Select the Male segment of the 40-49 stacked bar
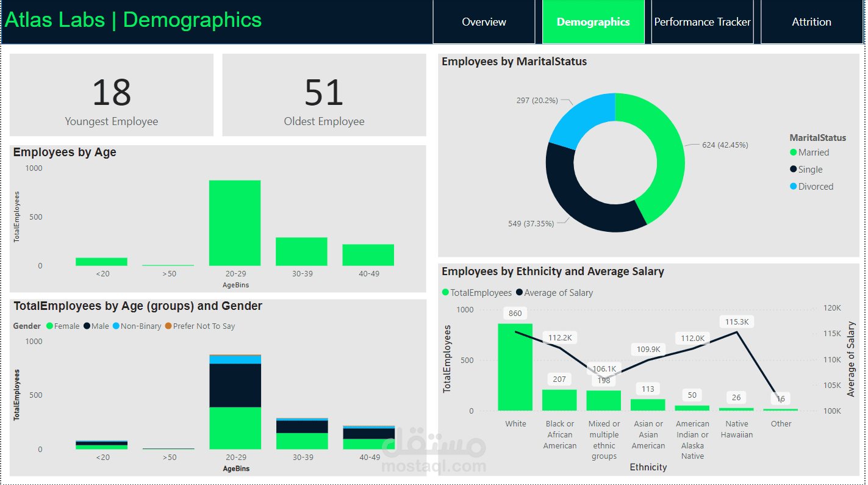Image resolution: width=868 pixels, height=485 pixels. click(x=368, y=433)
